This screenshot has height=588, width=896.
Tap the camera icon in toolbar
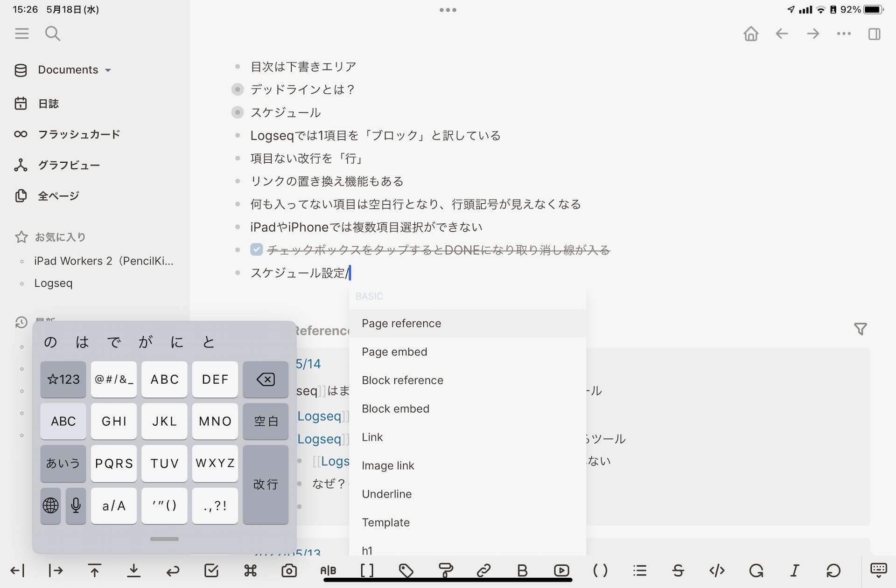point(289,570)
